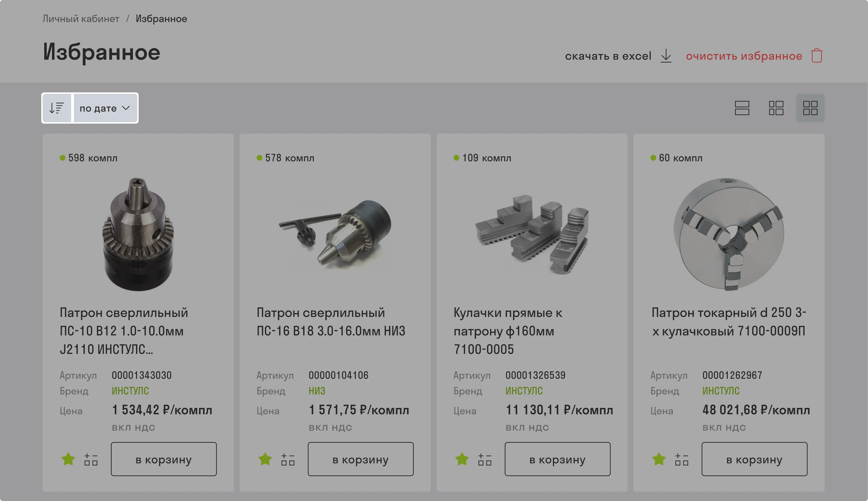
Task: Unfavorite Патрон токарный d 250 star
Action: [x=659, y=459]
